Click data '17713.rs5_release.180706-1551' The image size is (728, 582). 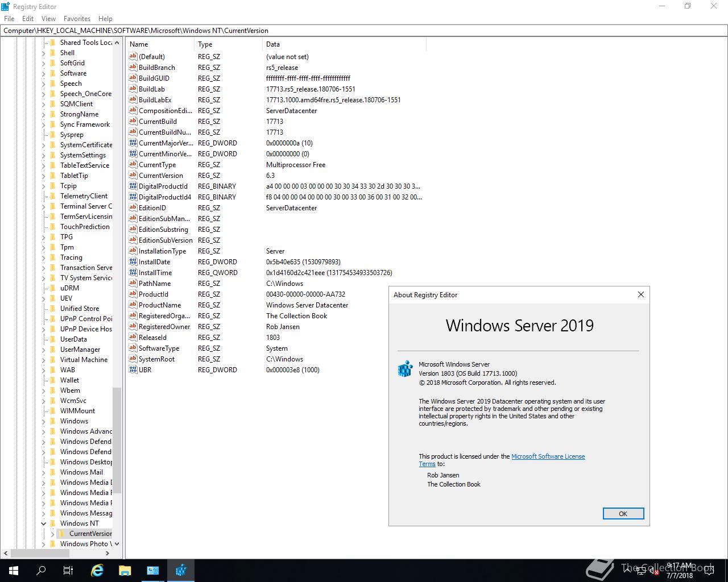pos(311,89)
